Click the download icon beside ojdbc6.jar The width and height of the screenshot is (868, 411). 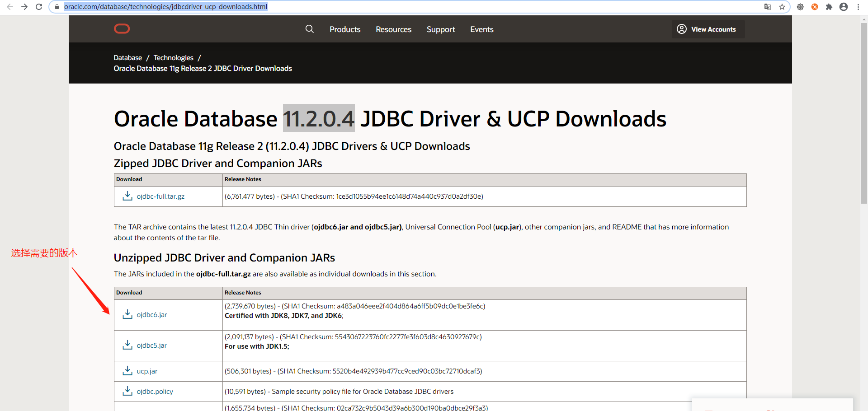click(127, 314)
